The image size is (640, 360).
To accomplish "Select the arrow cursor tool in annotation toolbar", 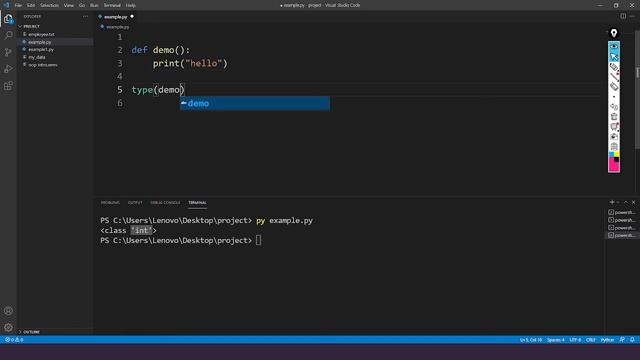I will point(614,57).
